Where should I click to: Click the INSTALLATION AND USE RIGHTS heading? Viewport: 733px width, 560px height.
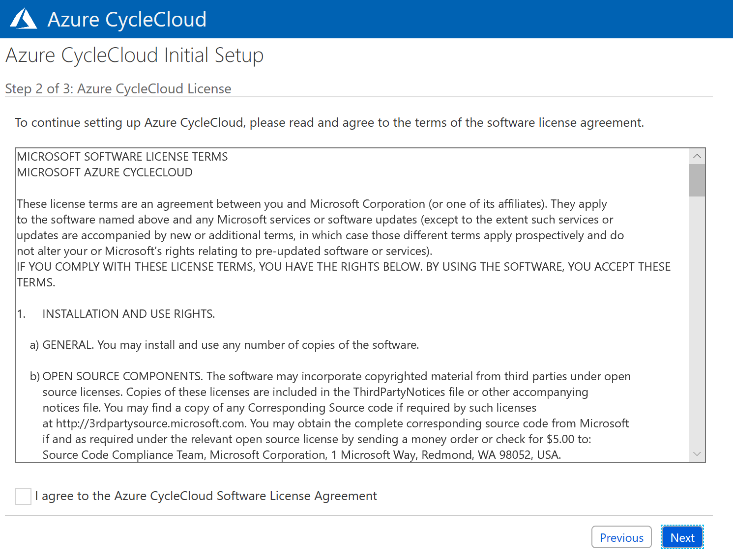click(x=128, y=313)
